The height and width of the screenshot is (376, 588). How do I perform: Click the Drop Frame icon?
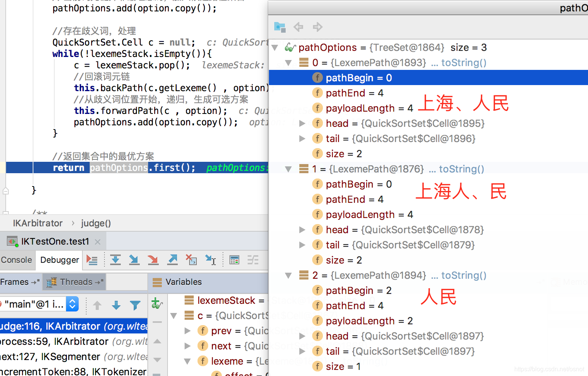191,260
